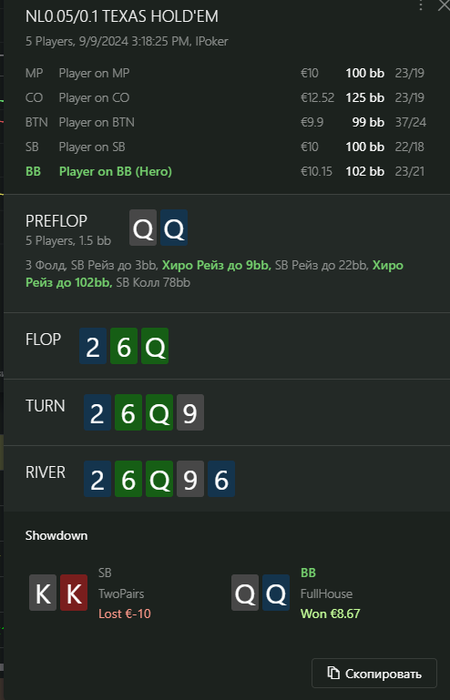Click the blue 6 river card
Viewport: 450px width, 700px height.
click(x=221, y=479)
